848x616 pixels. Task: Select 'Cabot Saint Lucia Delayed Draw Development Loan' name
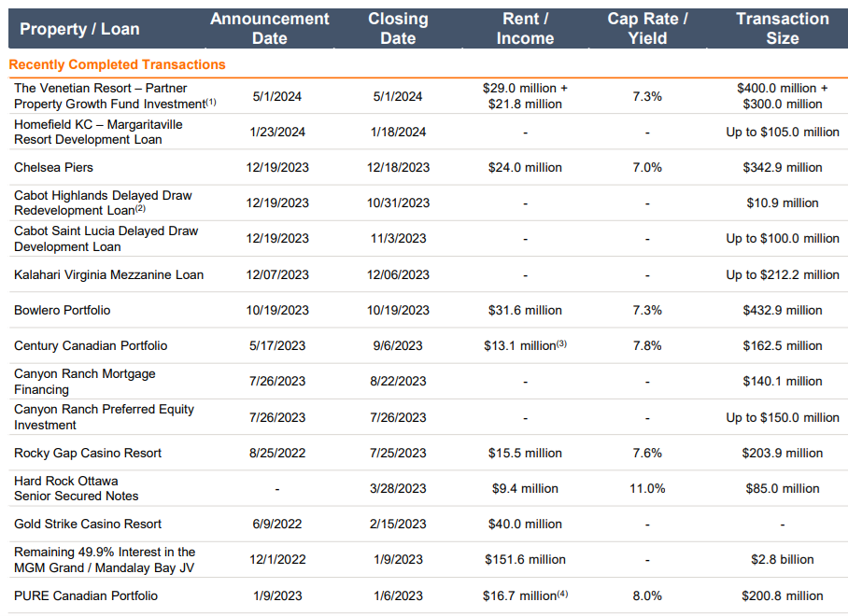tap(106, 239)
